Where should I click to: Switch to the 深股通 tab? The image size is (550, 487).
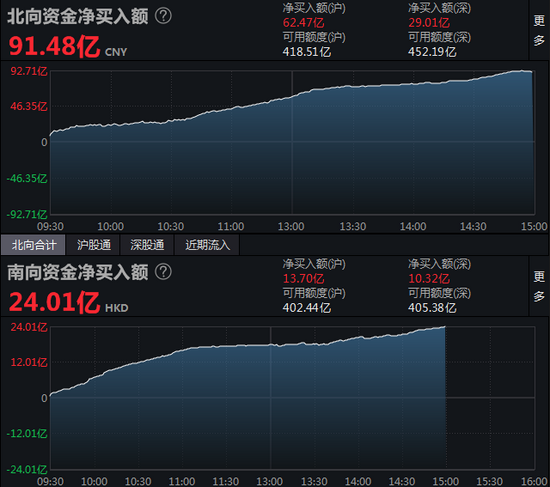[147, 245]
